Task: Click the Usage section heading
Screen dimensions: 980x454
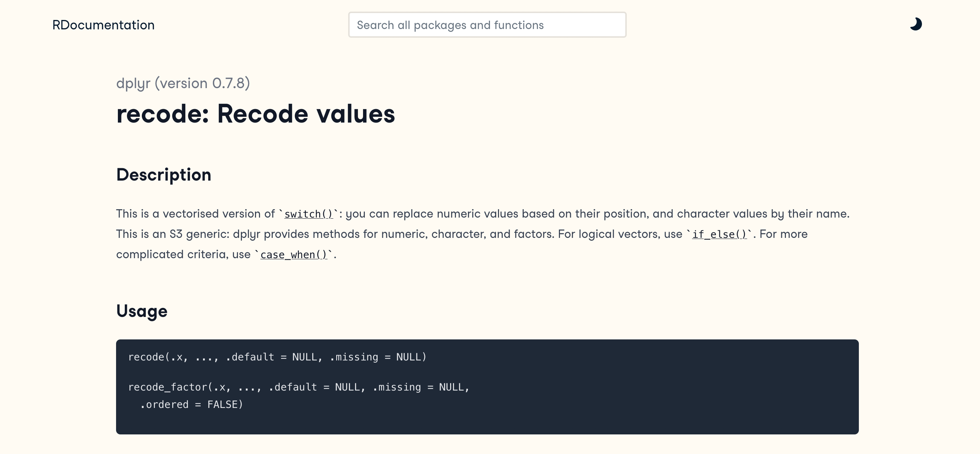Action: click(x=141, y=311)
